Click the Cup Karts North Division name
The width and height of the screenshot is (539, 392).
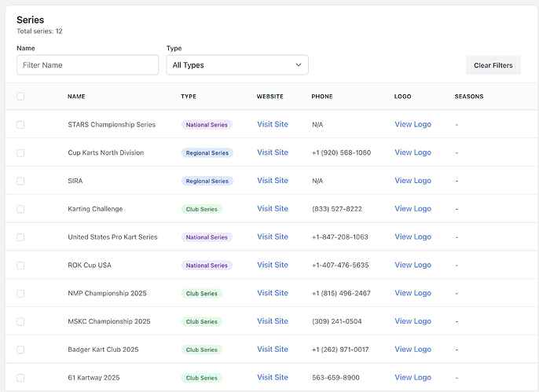coord(106,152)
